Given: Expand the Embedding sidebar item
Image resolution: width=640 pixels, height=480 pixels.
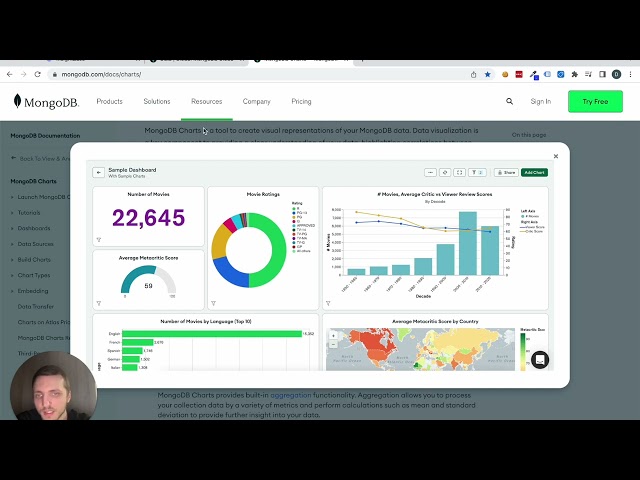Looking at the screenshot, I should tap(29, 291).
